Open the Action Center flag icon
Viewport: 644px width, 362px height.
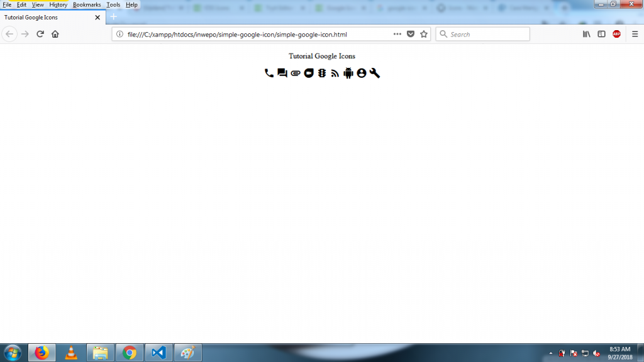pyautogui.click(x=574, y=353)
